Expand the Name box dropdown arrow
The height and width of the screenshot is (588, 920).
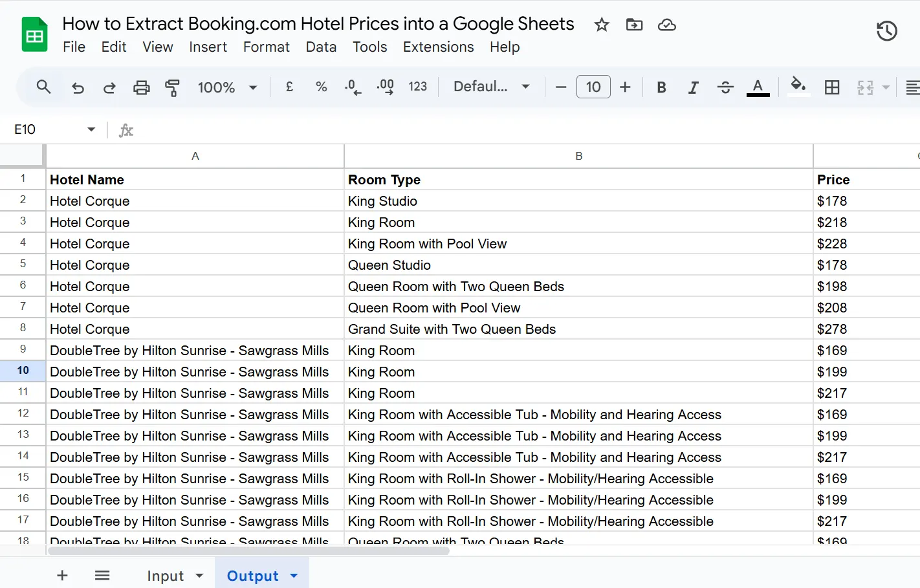91,129
